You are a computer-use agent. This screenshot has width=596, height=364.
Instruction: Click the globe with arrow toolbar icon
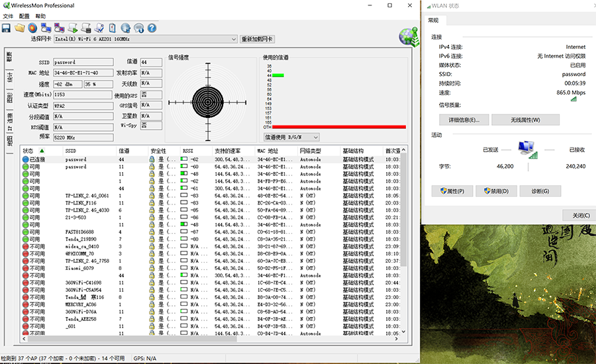point(125,28)
